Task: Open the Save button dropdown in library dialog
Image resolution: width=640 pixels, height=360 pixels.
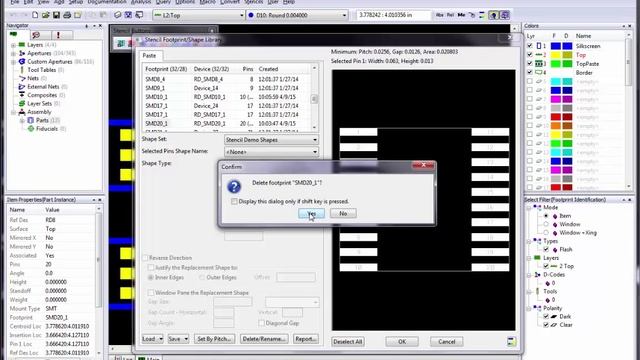Action: pyautogui.click(x=186, y=339)
